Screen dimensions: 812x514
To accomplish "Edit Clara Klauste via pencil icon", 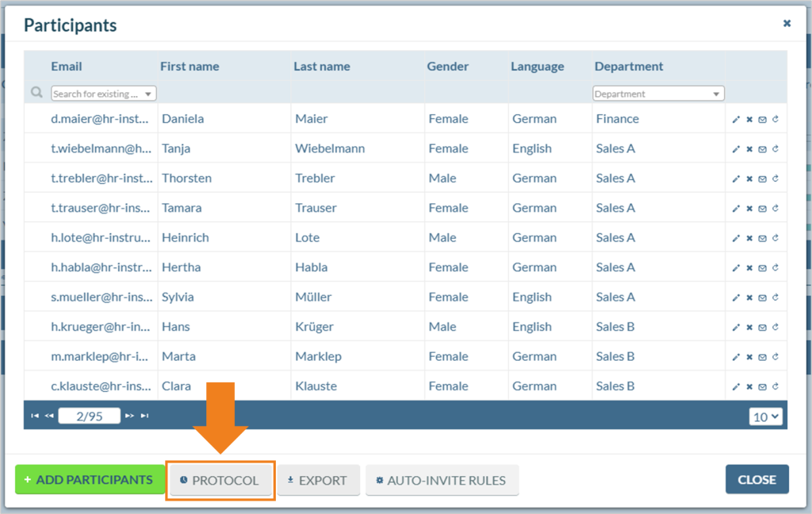I will pos(736,387).
